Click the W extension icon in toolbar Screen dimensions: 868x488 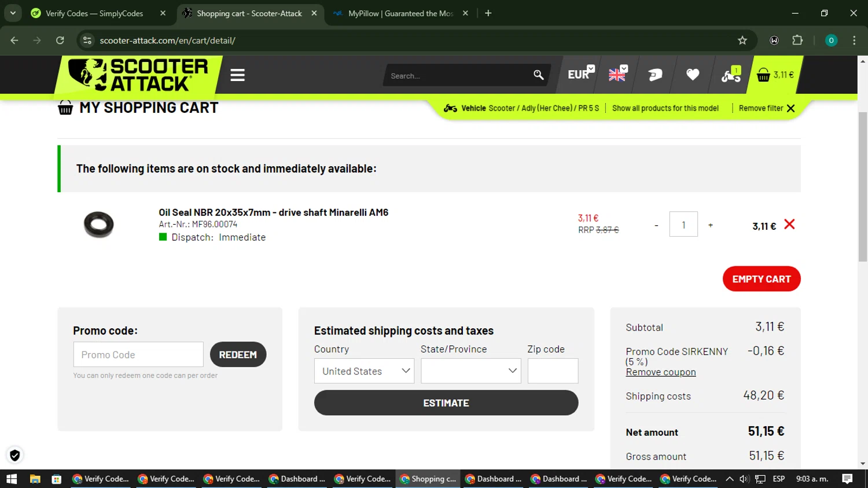774,41
